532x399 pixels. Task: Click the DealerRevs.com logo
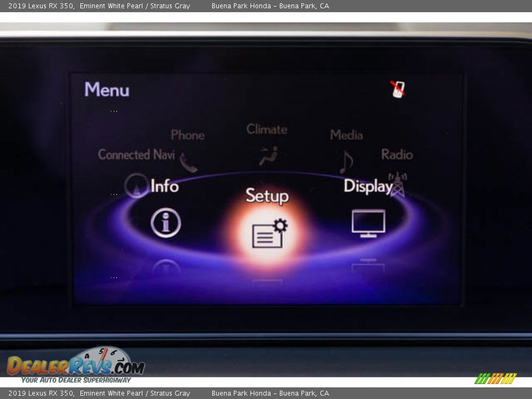click(76, 365)
